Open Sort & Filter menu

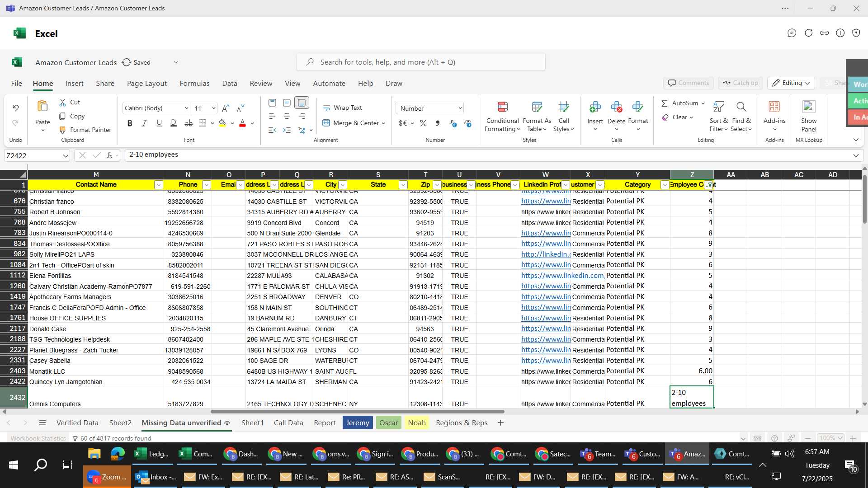718,117
